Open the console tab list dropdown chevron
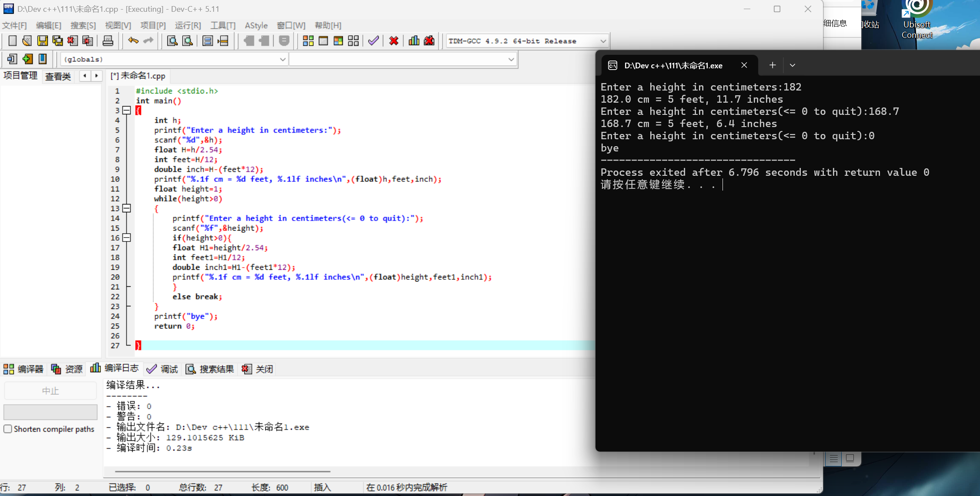 coord(792,65)
